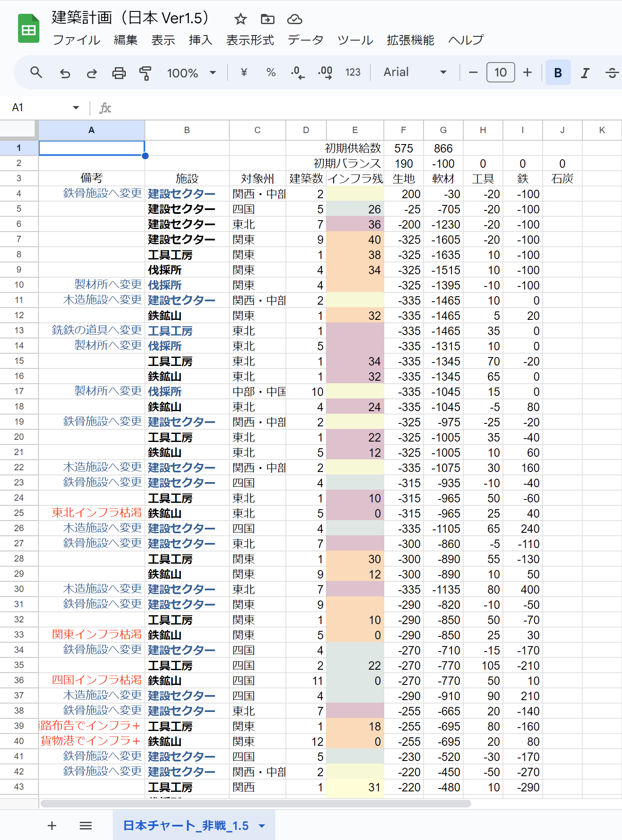Click the redo arrow icon
The image size is (622, 840).
92,73
